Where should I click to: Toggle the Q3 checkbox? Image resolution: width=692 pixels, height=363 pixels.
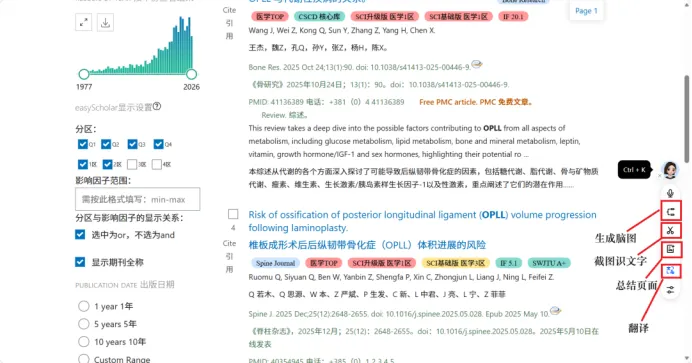click(x=132, y=144)
